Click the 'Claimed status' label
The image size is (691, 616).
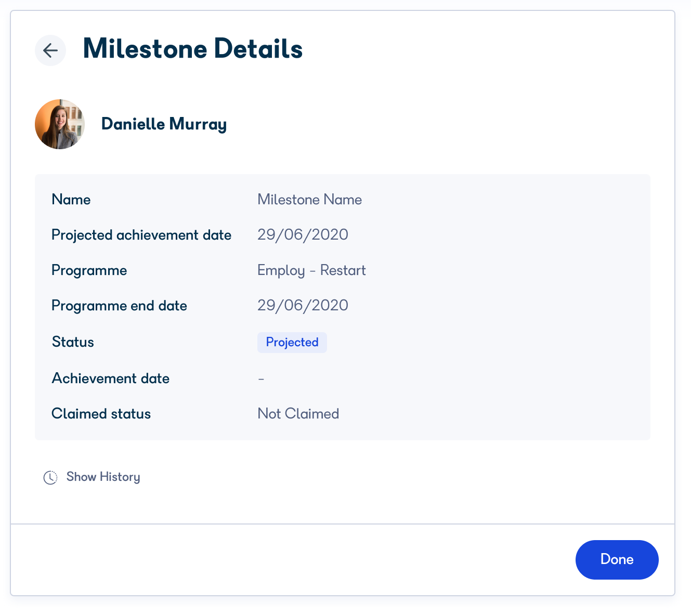click(x=101, y=414)
